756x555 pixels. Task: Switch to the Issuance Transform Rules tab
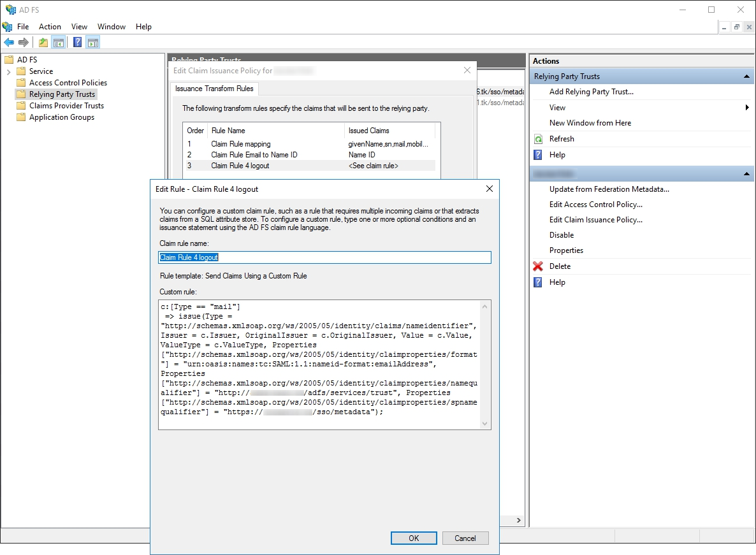214,89
